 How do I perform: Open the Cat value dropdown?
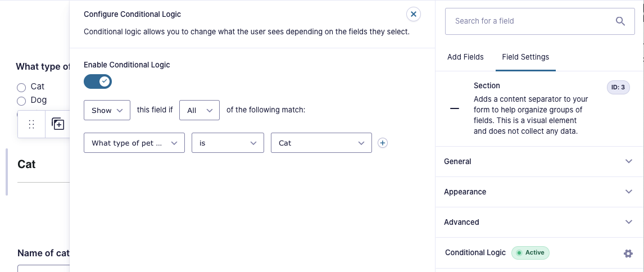point(321,143)
